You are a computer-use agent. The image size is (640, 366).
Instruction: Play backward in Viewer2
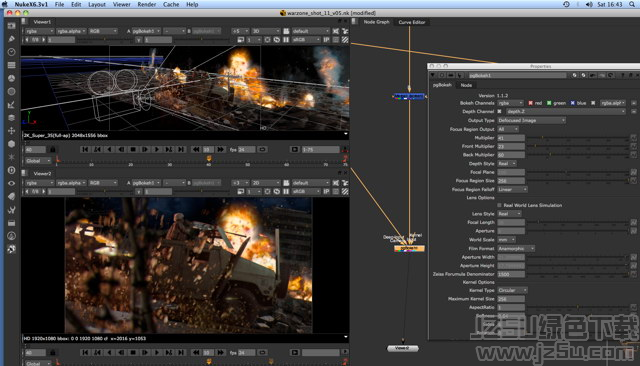109,352
